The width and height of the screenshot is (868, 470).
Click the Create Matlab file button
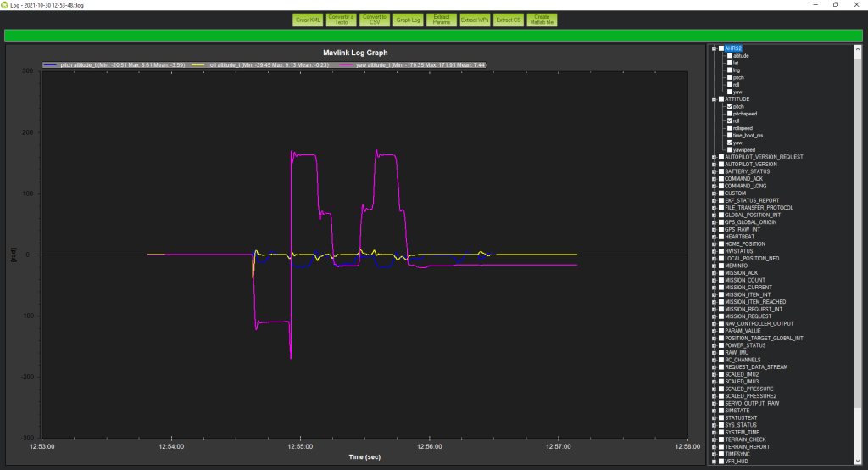click(542, 20)
